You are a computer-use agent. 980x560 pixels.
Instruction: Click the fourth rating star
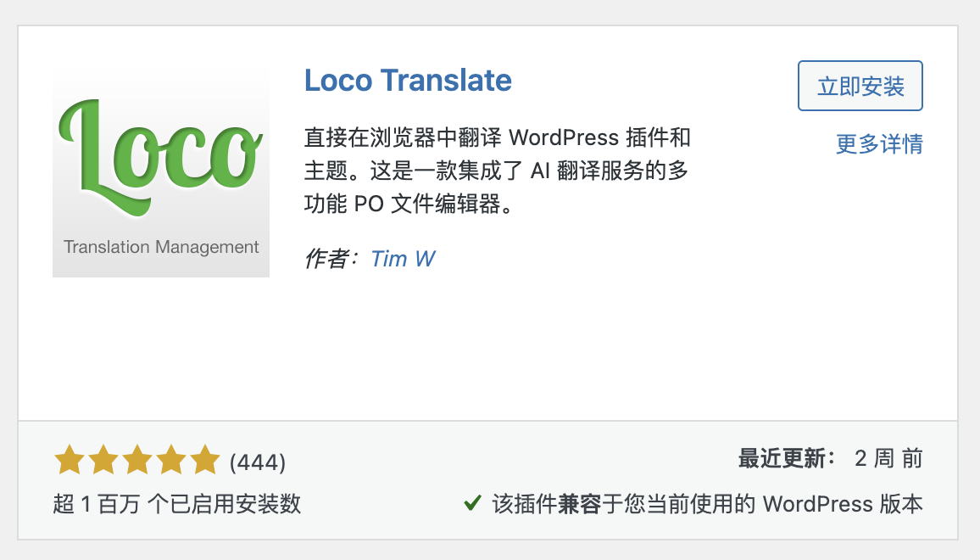170,461
